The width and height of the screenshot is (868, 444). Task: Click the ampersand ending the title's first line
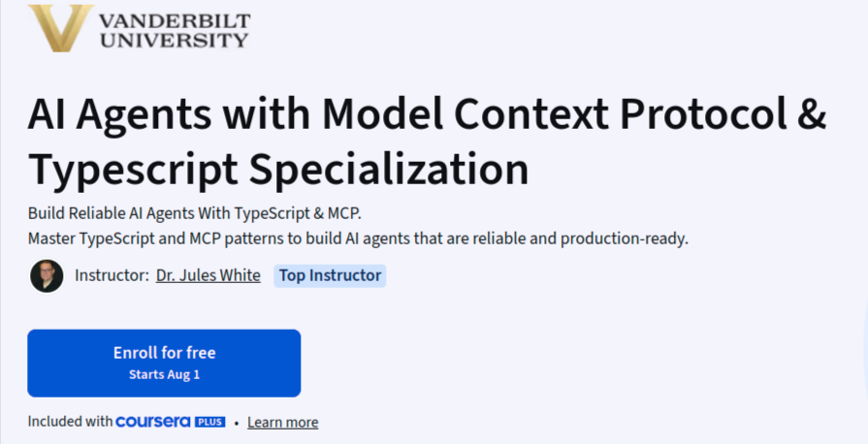[813, 113]
